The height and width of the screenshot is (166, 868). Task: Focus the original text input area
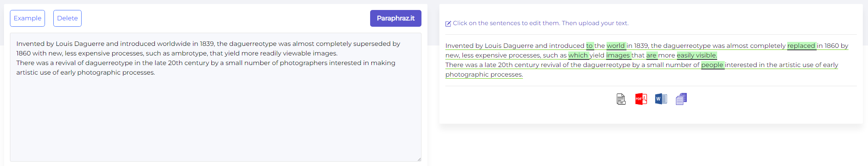pos(215,112)
